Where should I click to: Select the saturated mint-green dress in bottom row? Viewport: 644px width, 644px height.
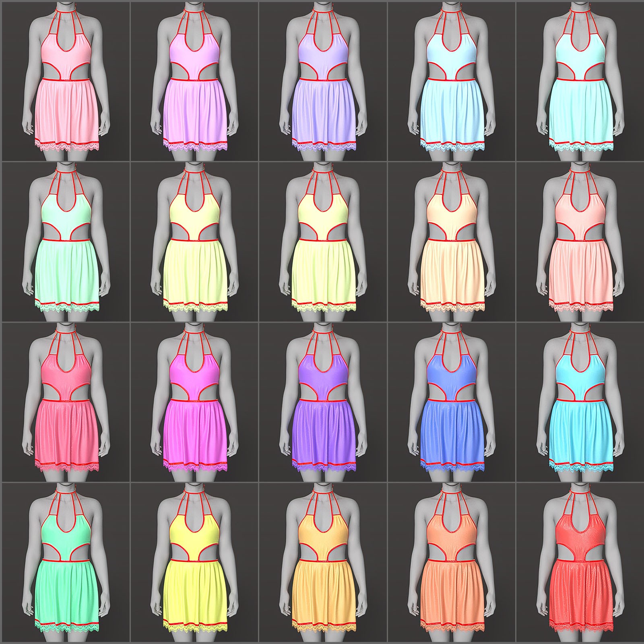66,563
